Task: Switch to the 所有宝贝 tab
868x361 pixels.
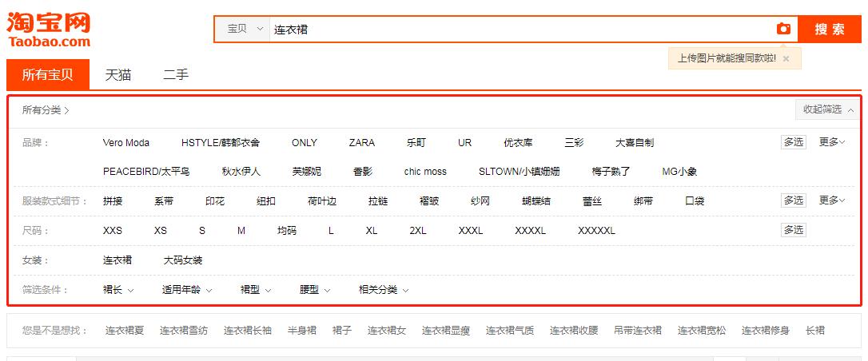Action: [48, 74]
